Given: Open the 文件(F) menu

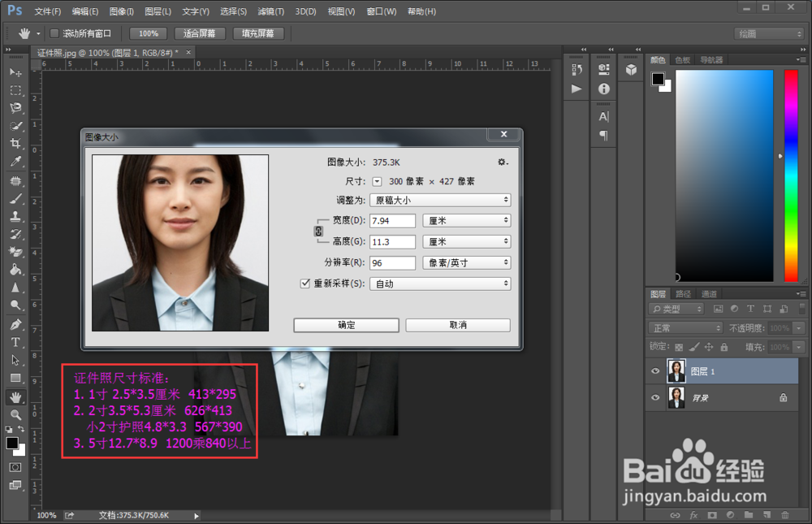Looking at the screenshot, I should (48, 11).
